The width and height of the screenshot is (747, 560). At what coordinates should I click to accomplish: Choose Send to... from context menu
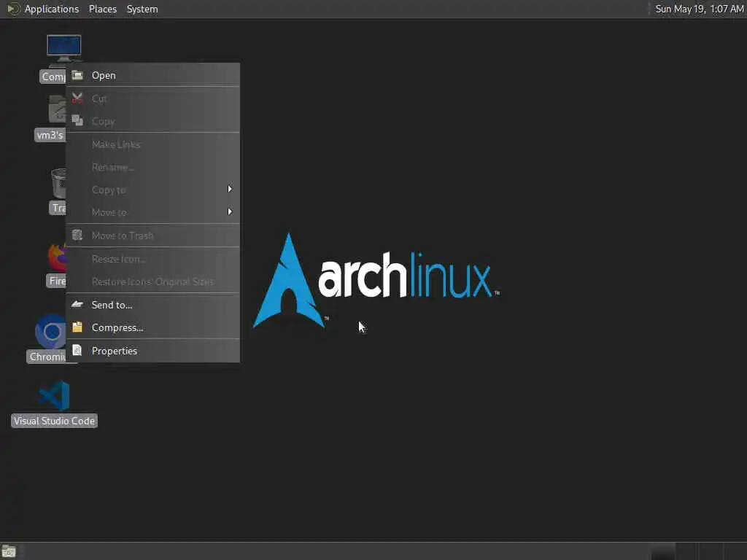point(153,305)
